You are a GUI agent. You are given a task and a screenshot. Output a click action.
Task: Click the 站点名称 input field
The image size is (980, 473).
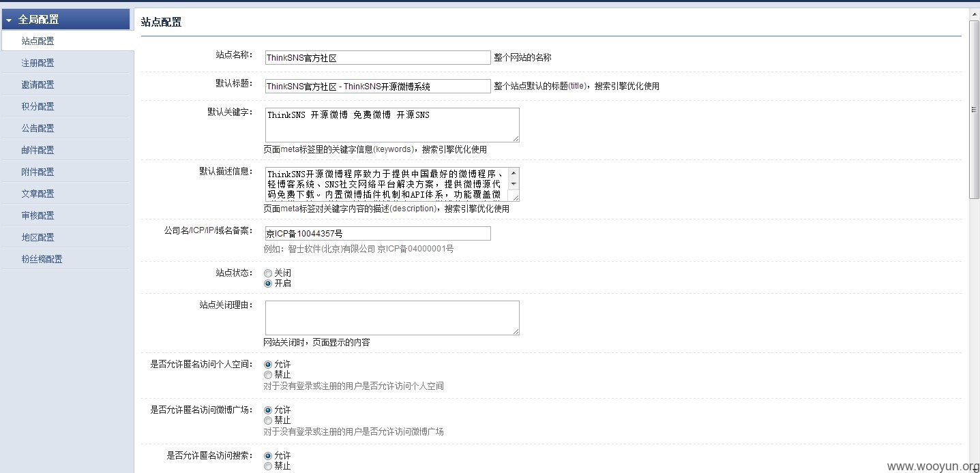click(x=378, y=58)
